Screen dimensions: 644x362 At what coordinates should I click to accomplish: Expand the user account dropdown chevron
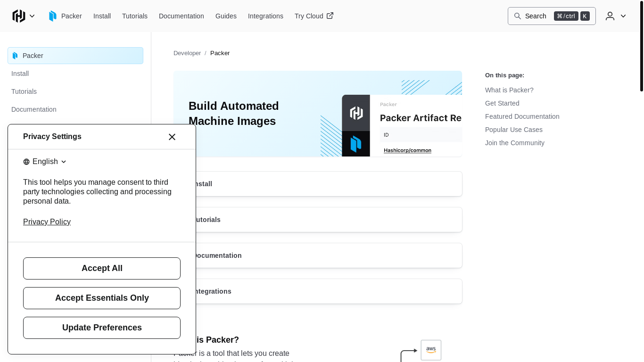point(623,16)
